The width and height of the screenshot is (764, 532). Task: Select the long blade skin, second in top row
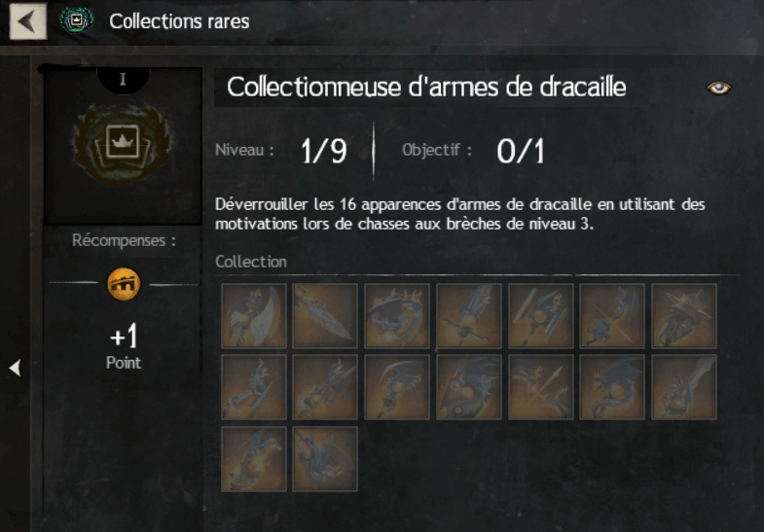325,316
